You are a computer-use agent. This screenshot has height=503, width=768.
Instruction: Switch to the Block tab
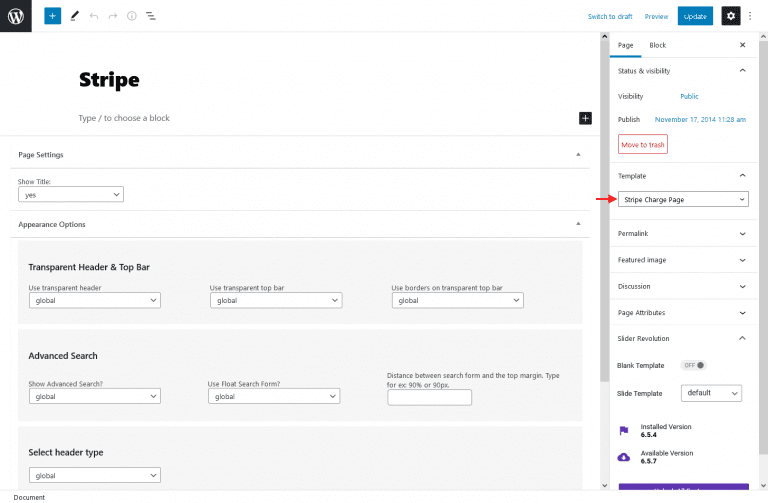(x=657, y=45)
